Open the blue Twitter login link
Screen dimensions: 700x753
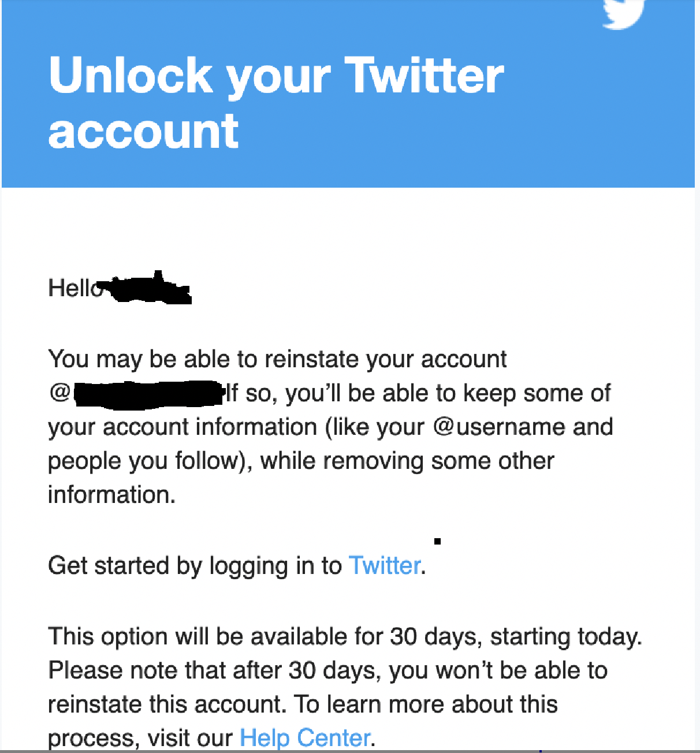click(385, 565)
